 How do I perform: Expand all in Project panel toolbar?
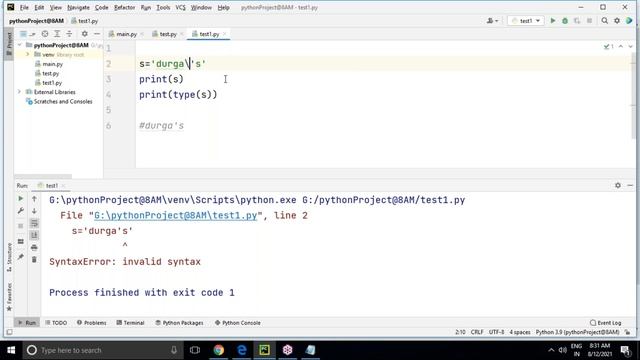(57, 34)
